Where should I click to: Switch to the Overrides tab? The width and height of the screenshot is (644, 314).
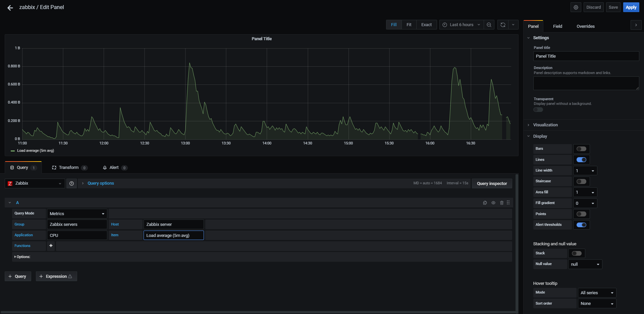[x=585, y=26]
